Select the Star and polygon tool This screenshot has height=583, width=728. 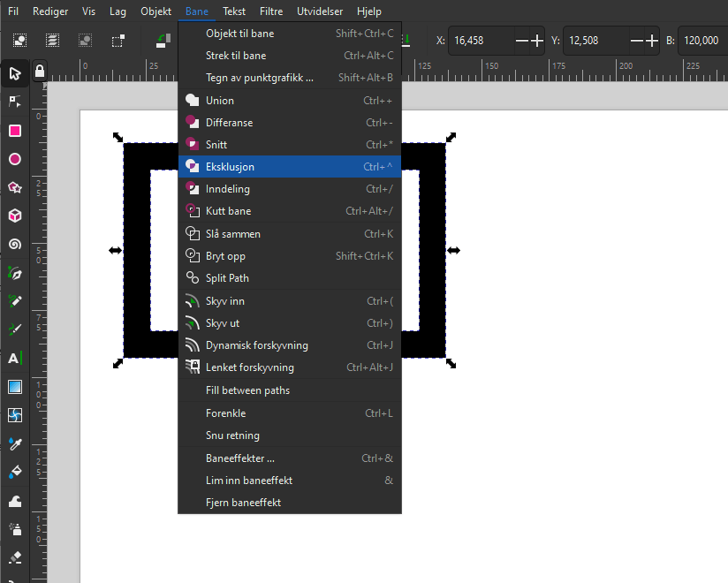[15, 187]
